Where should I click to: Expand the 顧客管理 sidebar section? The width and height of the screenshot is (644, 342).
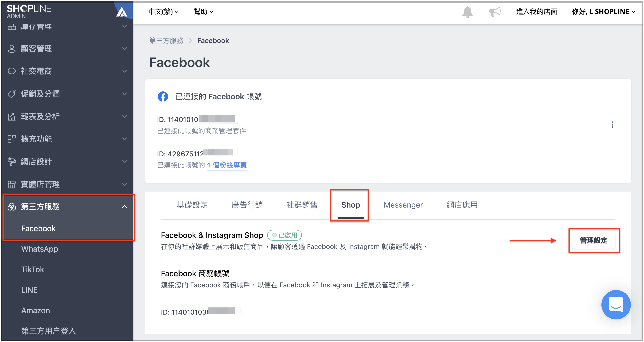[x=68, y=49]
